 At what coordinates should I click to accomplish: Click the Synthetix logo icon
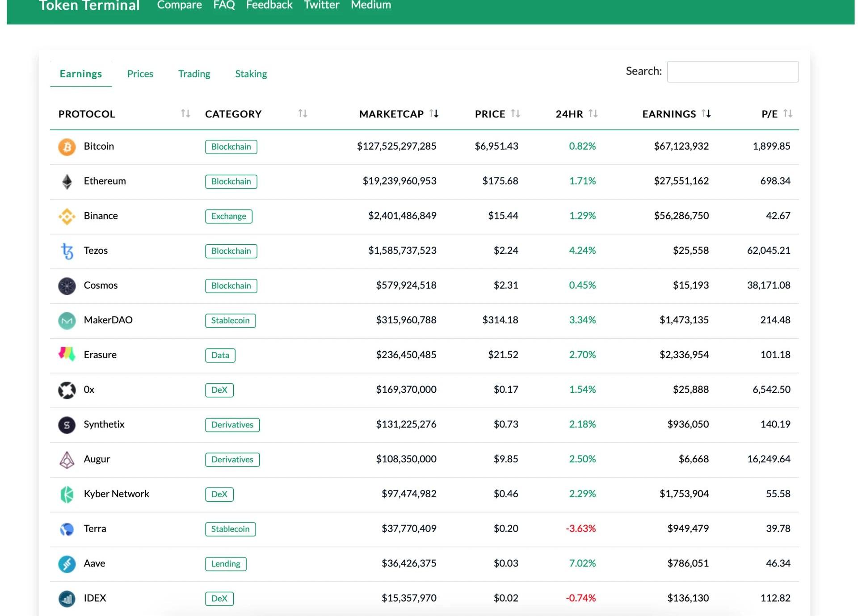point(67,425)
